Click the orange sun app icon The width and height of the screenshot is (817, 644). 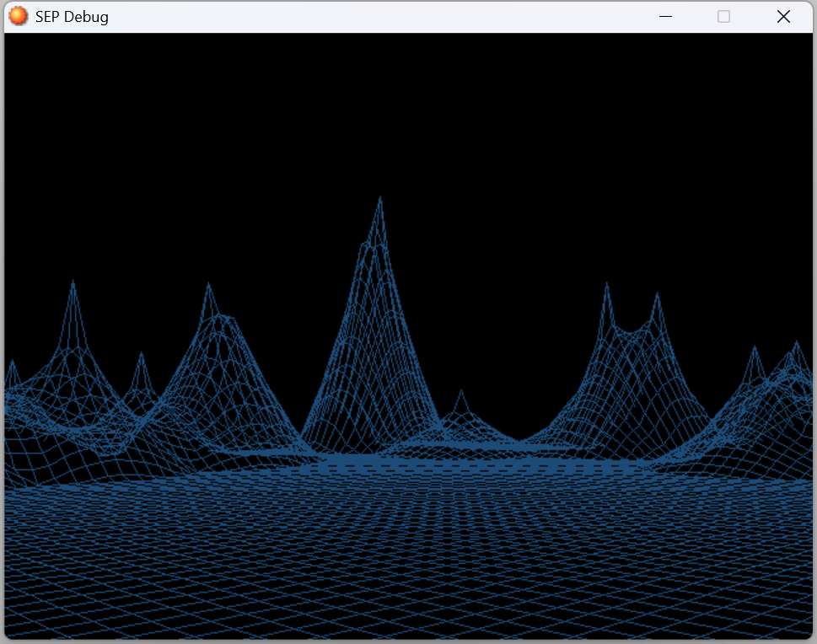pos(19,16)
